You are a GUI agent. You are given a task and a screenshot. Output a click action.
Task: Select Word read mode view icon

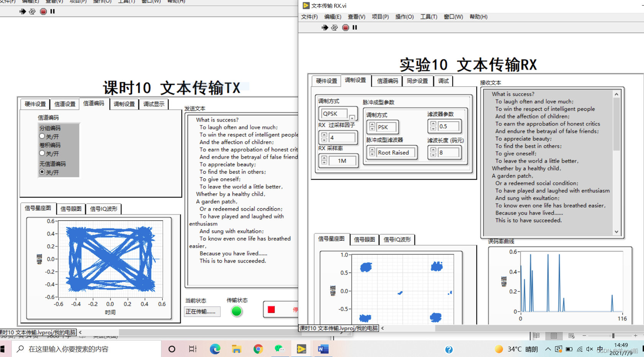point(536,336)
